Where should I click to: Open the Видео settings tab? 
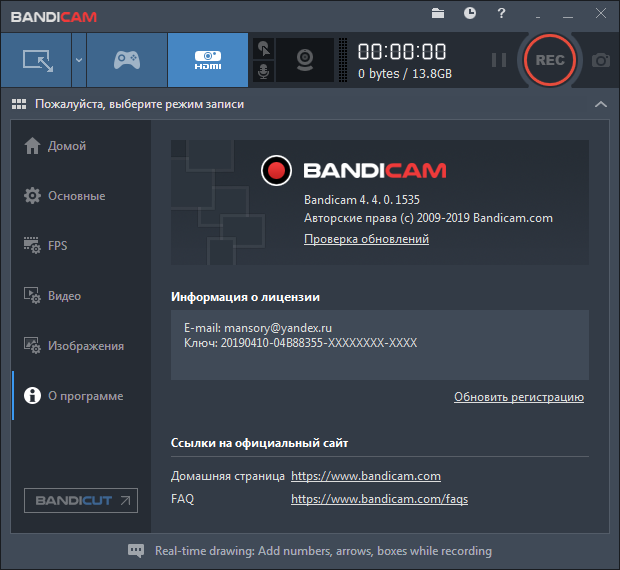pyautogui.click(x=64, y=296)
